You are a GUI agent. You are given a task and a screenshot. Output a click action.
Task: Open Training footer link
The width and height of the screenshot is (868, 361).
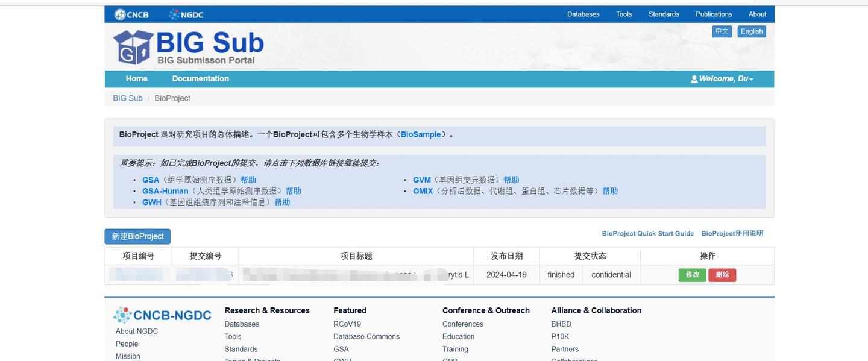click(x=455, y=350)
